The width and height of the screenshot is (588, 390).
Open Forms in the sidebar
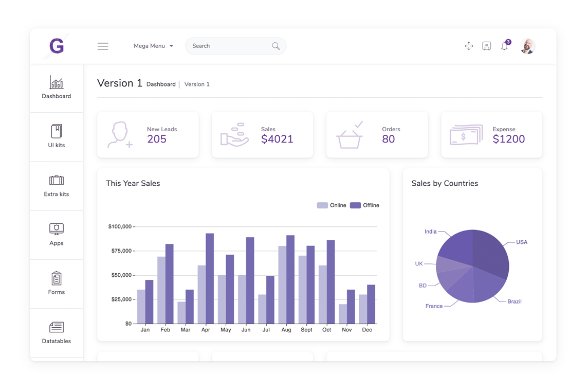pos(56,283)
